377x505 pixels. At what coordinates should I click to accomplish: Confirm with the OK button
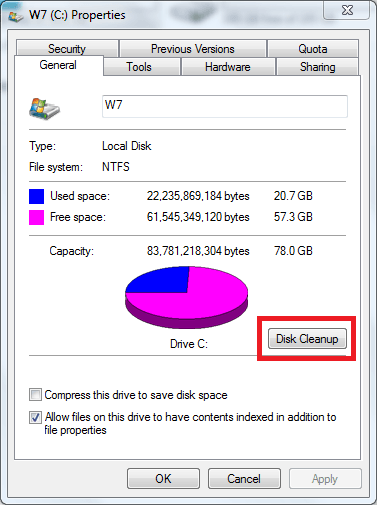tap(163, 479)
